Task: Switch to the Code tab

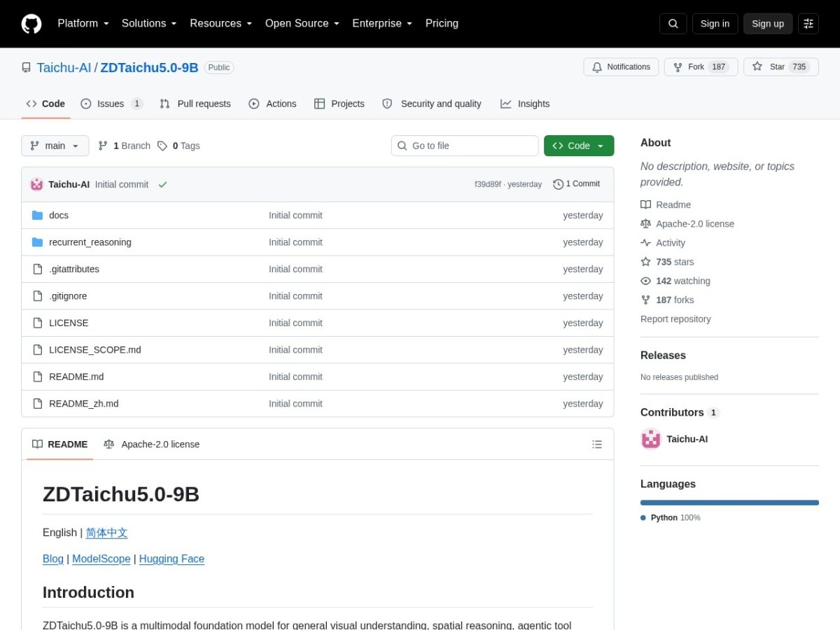Action: click(45, 104)
